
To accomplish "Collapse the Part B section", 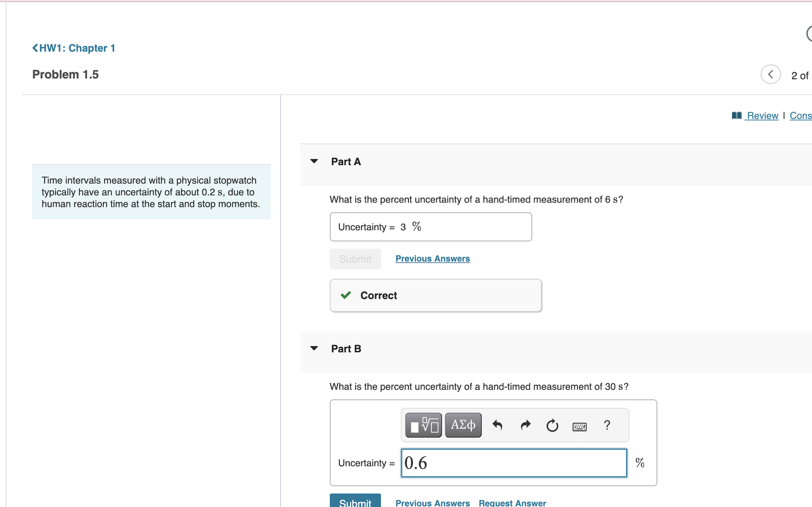I will pos(314,348).
